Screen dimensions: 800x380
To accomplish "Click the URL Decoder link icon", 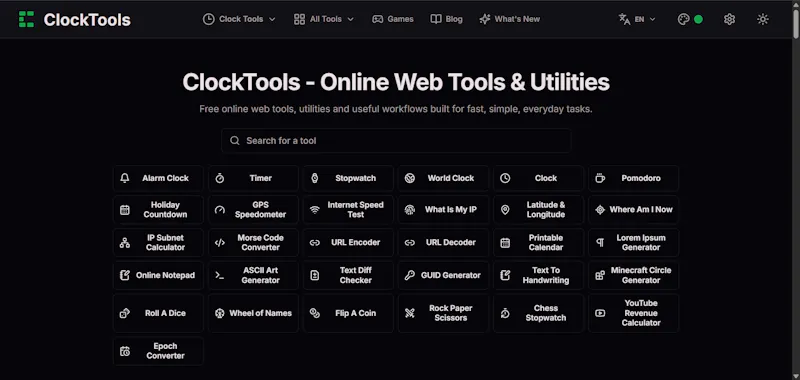I will (x=410, y=243).
